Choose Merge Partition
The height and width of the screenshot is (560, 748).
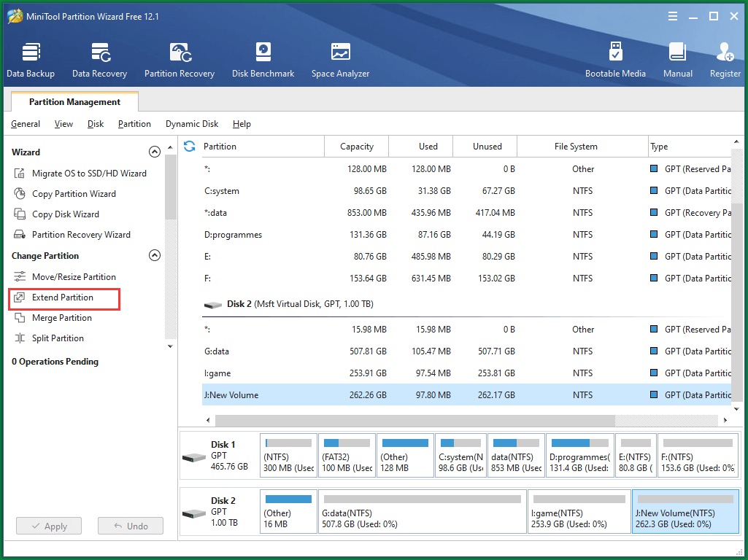53,318
